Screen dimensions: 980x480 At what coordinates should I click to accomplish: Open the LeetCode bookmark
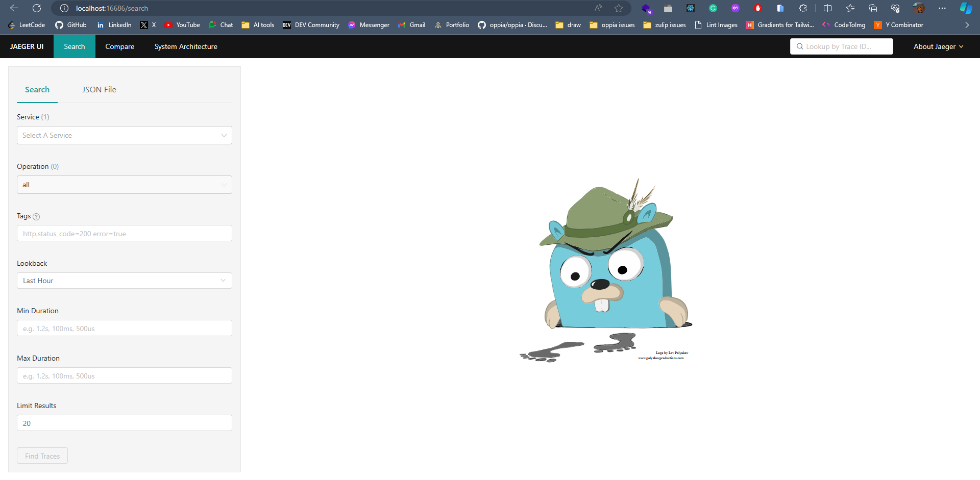pyautogui.click(x=27, y=25)
